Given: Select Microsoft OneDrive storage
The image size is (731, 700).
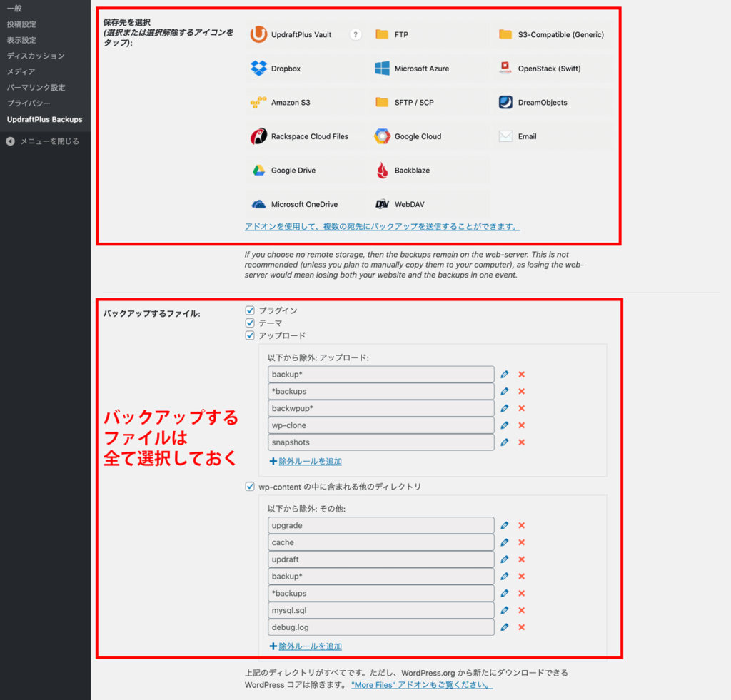Looking at the screenshot, I should click(x=306, y=204).
